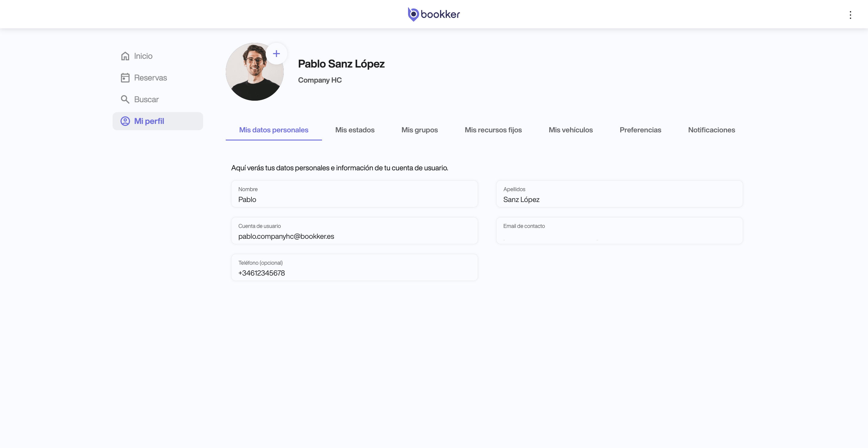Open the Preferencias tab

(x=640, y=130)
